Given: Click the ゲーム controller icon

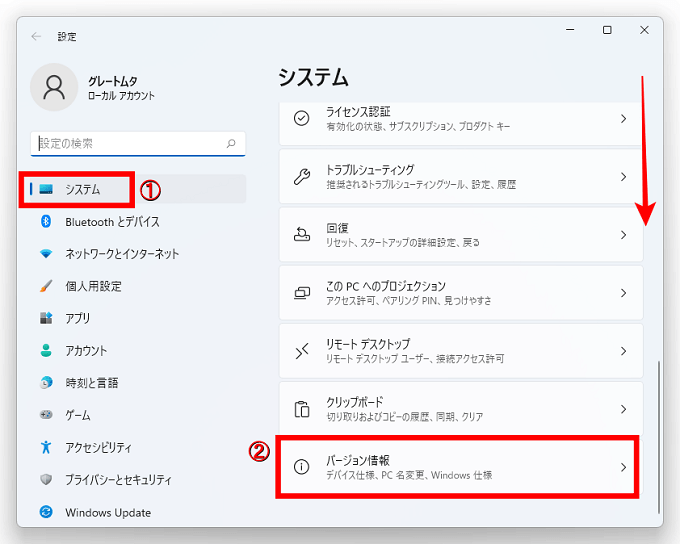Looking at the screenshot, I should click(46, 415).
